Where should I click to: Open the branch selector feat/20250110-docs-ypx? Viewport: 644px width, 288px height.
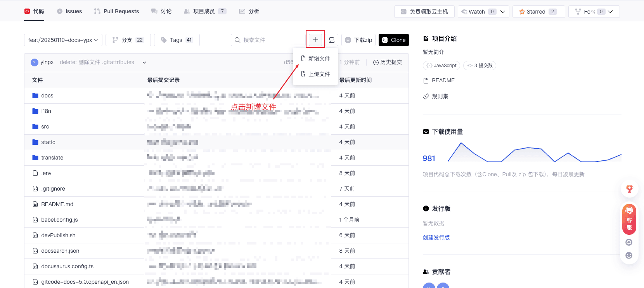point(63,40)
